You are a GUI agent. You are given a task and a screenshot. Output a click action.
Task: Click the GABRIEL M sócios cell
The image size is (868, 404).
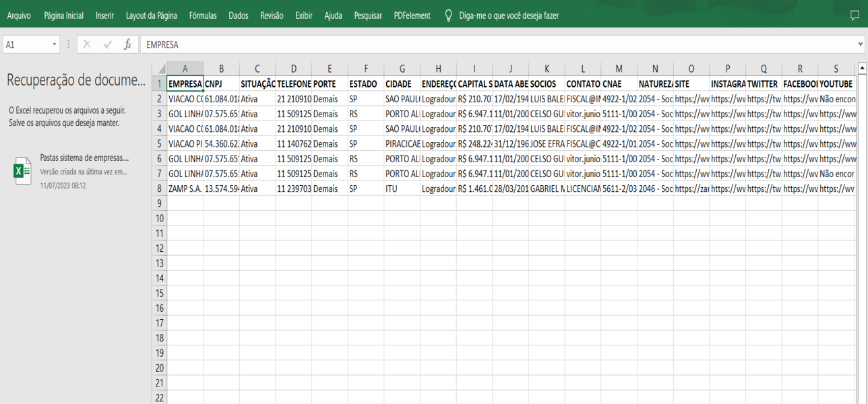pos(547,189)
